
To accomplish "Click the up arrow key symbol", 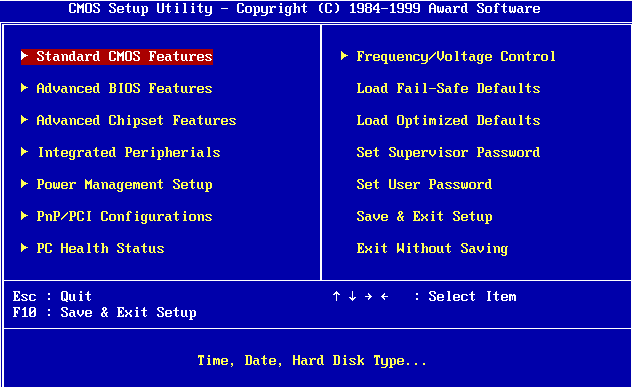I will pyautogui.click(x=337, y=296).
